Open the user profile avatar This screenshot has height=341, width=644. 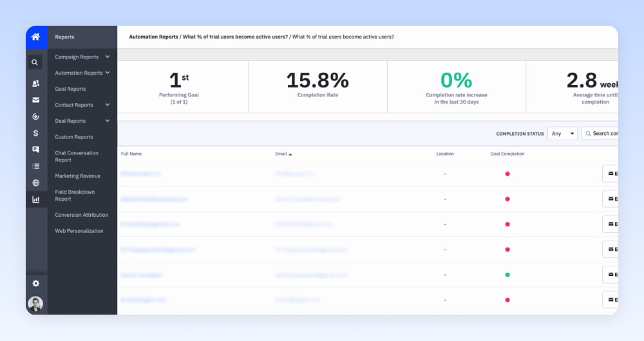(x=35, y=304)
